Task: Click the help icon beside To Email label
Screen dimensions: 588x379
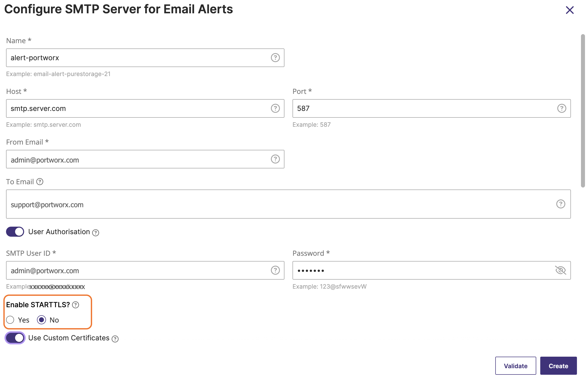Action: click(x=40, y=181)
